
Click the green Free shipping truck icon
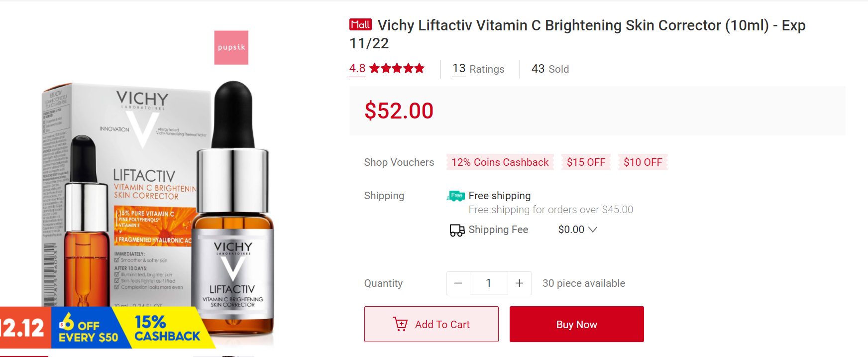tap(456, 196)
